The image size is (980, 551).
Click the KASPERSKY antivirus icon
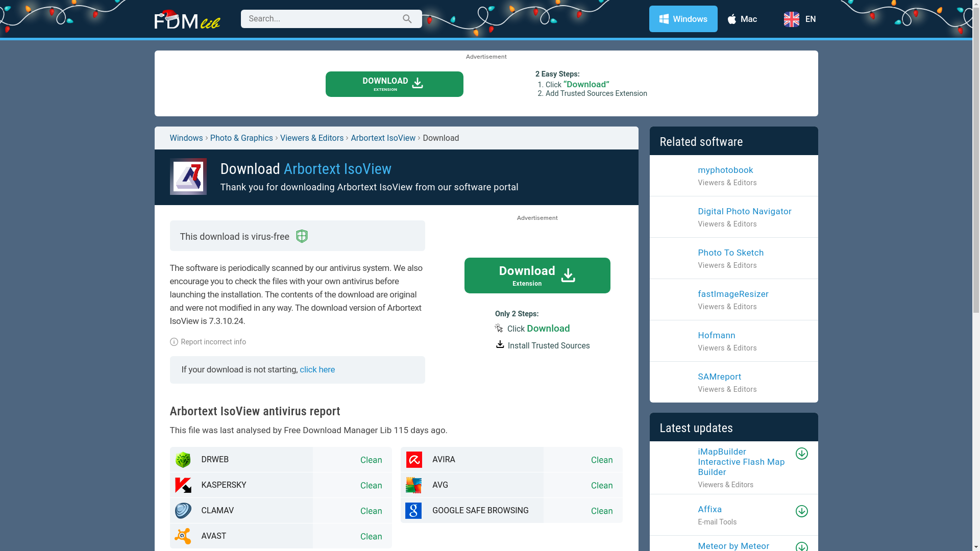pos(183,485)
